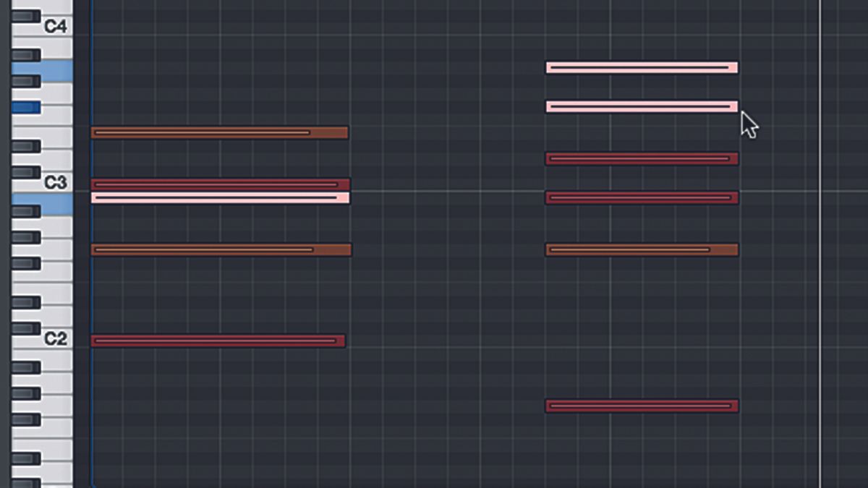
Task: Select the orange note above C3 in the left chord
Action: 217,132
